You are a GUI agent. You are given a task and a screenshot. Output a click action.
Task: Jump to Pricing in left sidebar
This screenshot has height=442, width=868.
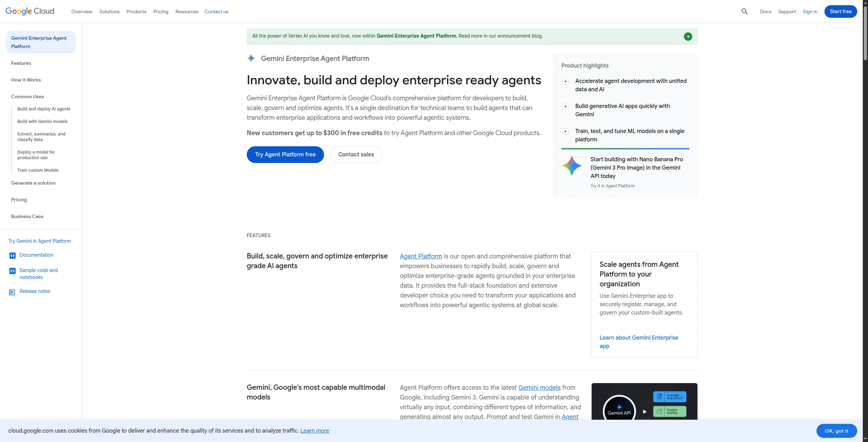19,200
